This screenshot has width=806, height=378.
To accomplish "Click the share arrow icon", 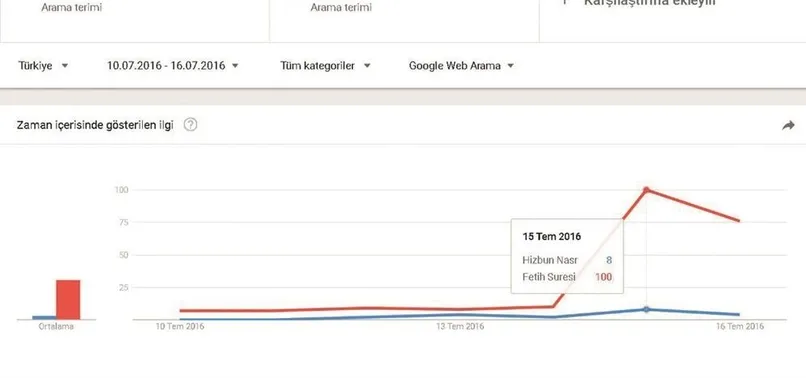I will point(788,125).
